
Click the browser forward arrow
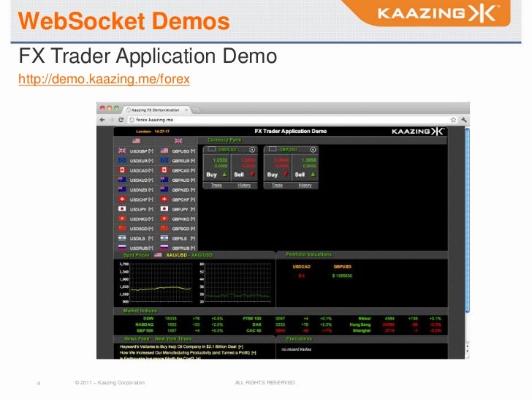[x=111, y=120]
